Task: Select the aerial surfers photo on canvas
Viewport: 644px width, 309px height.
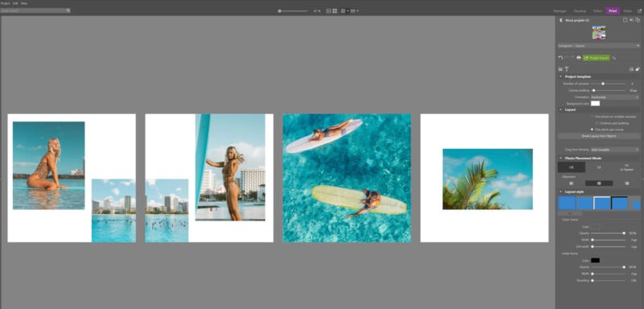Action: click(x=347, y=178)
